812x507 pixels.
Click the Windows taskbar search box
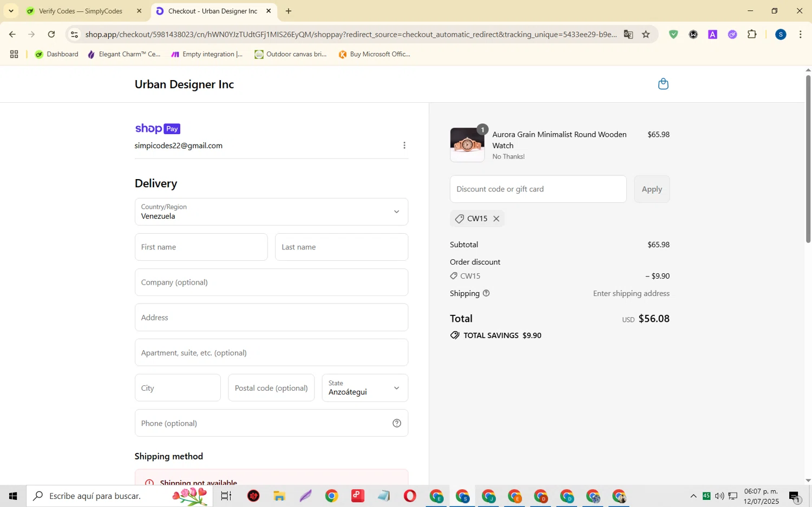click(120, 496)
